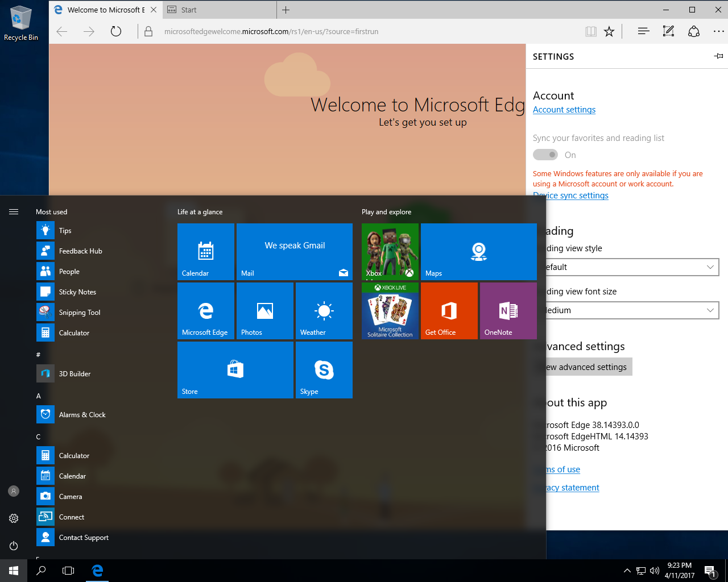The image size is (728, 582).
Task: Launch Microsoft Solitaire Collection tile
Action: coord(390,311)
